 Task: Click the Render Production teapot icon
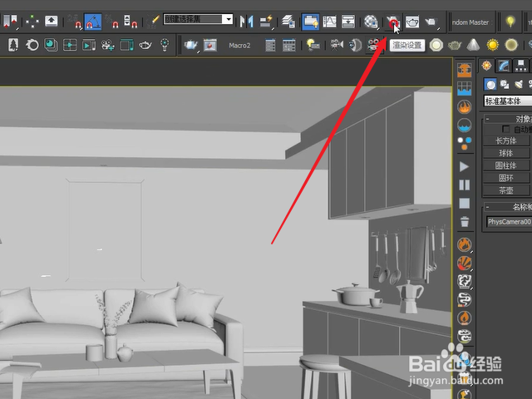pyautogui.click(x=431, y=22)
